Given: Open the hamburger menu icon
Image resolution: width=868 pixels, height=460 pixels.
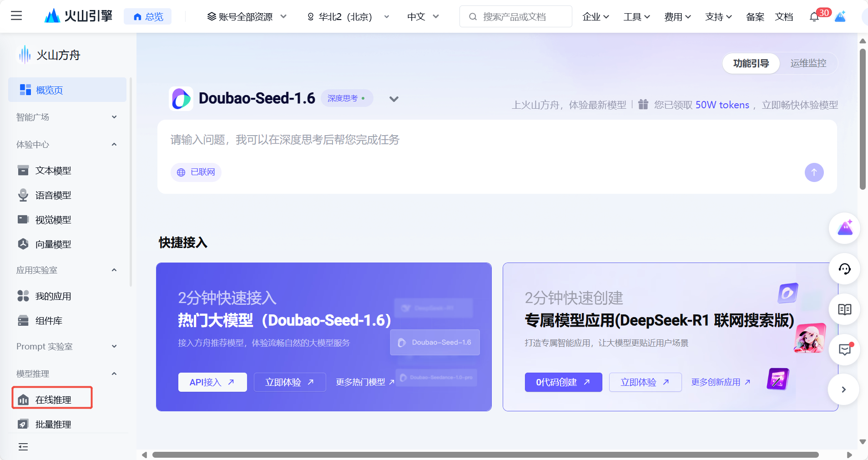Looking at the screenshot, I should (16, 16).
